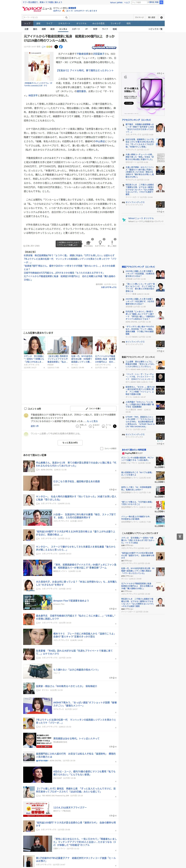The height and width of the screenshot is (868, 186).
Task: Select the トップ navigation tab
Action: [x=27, y=24]
